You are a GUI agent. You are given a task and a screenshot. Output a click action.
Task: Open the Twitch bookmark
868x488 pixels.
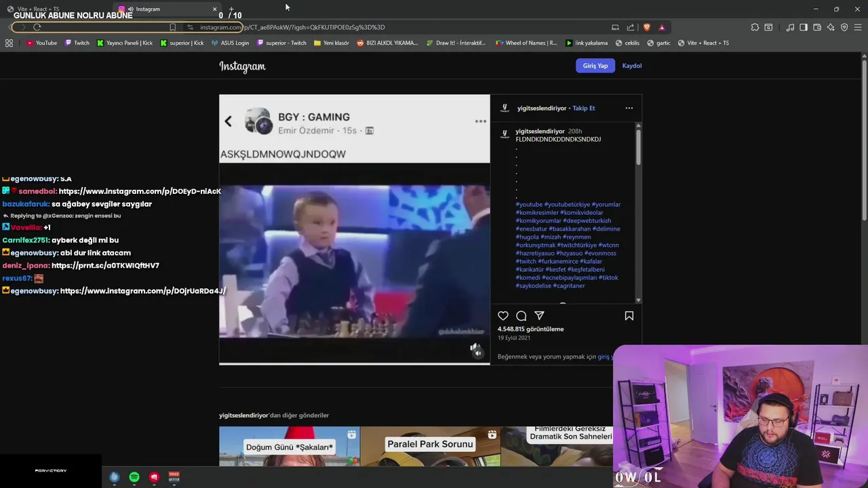click(77, 43)
